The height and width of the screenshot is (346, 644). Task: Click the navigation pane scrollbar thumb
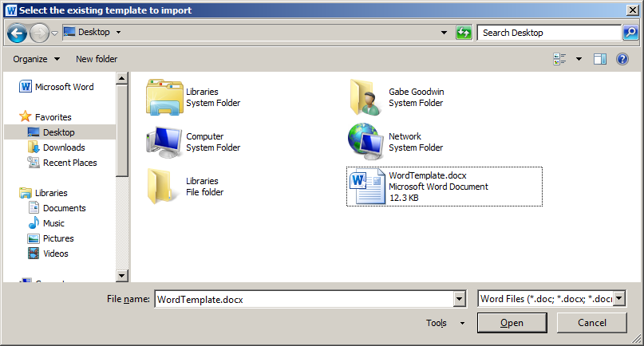(121, 131)
